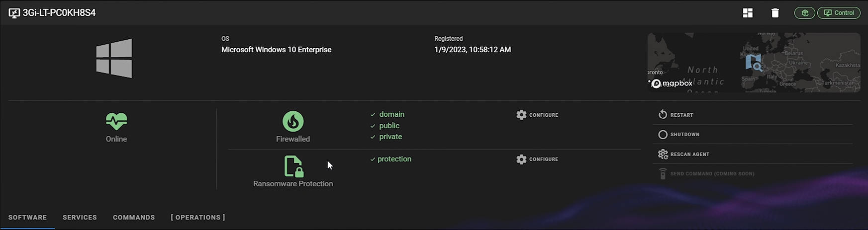Click the Restart action
Viewport: 868px width, 230px height.
(753, 115)
